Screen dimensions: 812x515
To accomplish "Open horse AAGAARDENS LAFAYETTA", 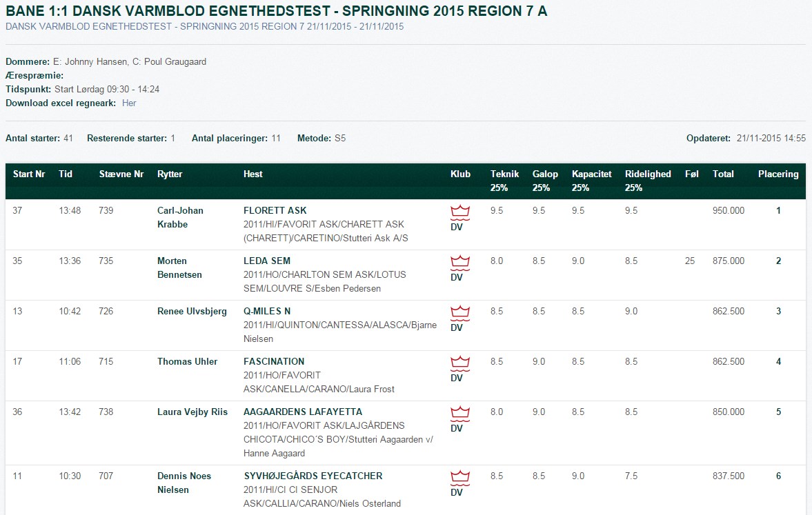I will click(x=303, y=412).
